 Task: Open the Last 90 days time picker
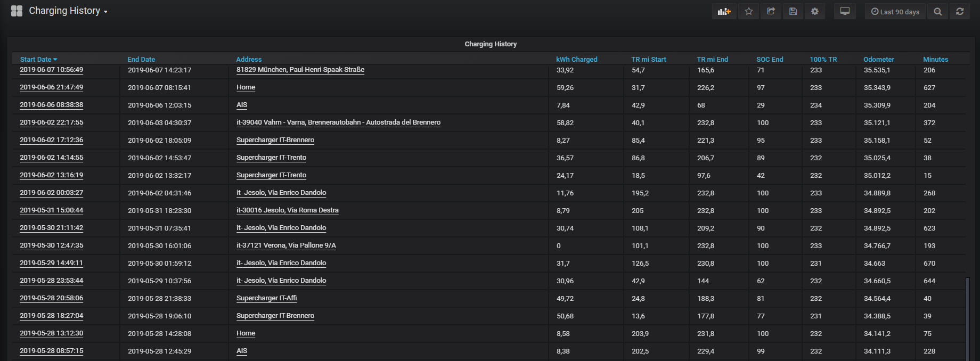[895, 11]
